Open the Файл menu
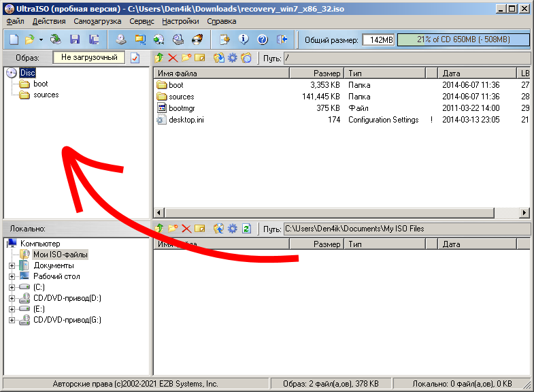The height and width of the screenshot is (392, 534). pos(16,21)
